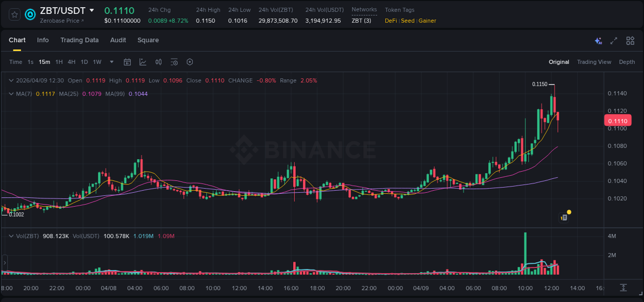Collapse the Vol(ZBT) volume indicator row
644x302 pixels.
tap(10, 235)
